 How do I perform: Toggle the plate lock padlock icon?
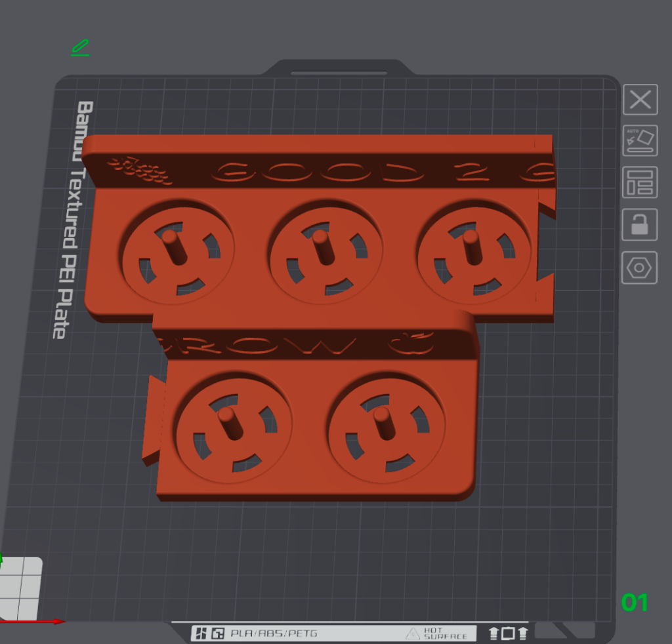[639, 225]
